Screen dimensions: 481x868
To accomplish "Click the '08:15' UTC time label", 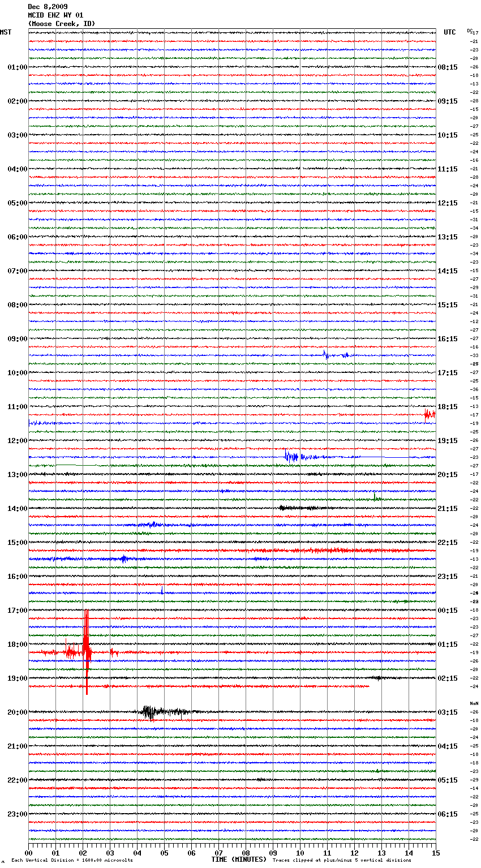I will pyautogui.click(x=448, y=67).
